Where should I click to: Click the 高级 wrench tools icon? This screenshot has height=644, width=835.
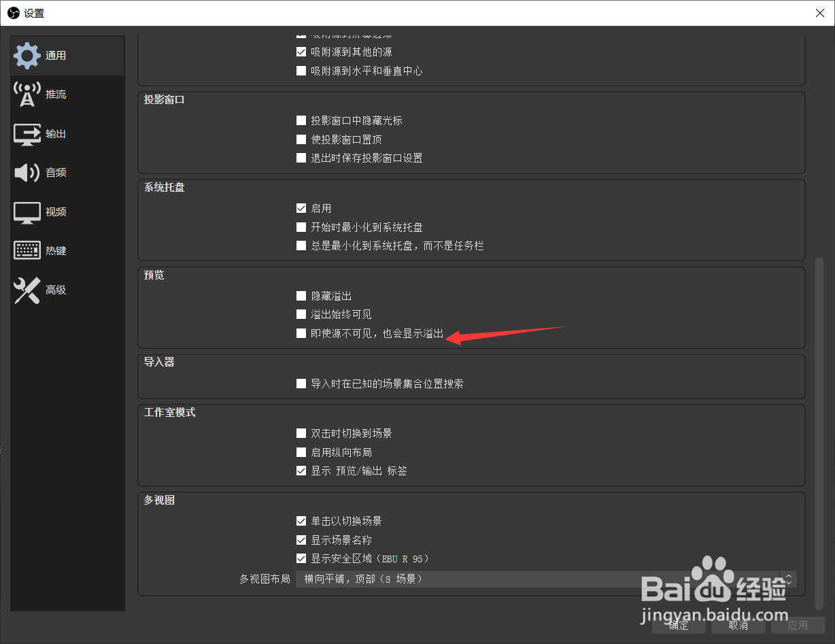[x=27, y=290]
